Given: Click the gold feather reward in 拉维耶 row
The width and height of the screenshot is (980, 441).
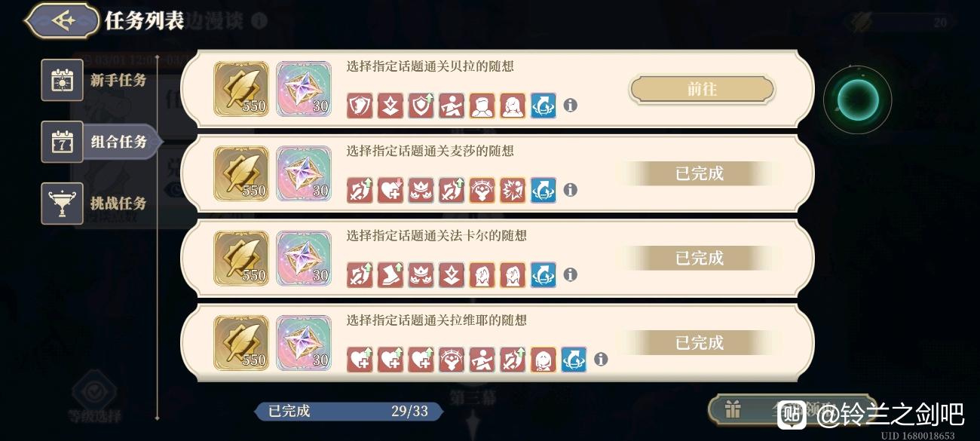Looking at the screenshot, I should coord(241,343).
